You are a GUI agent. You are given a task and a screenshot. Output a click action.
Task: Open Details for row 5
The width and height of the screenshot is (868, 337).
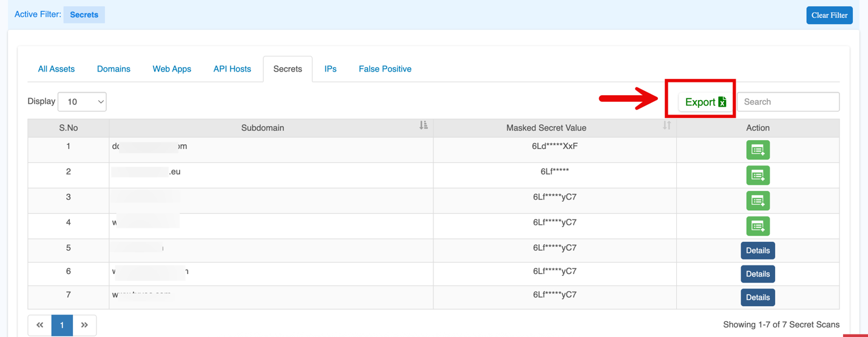(x=758, y=250)
